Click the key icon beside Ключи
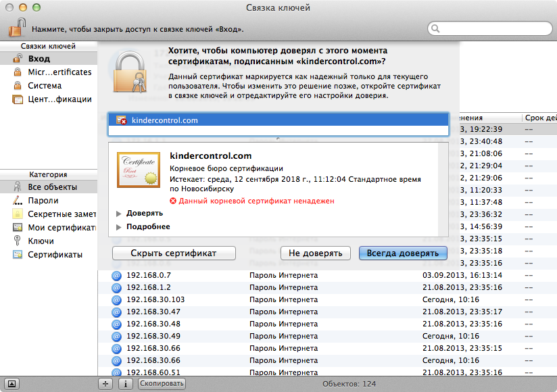This screenshot has height=392, width=557. (x=17, y=241)
